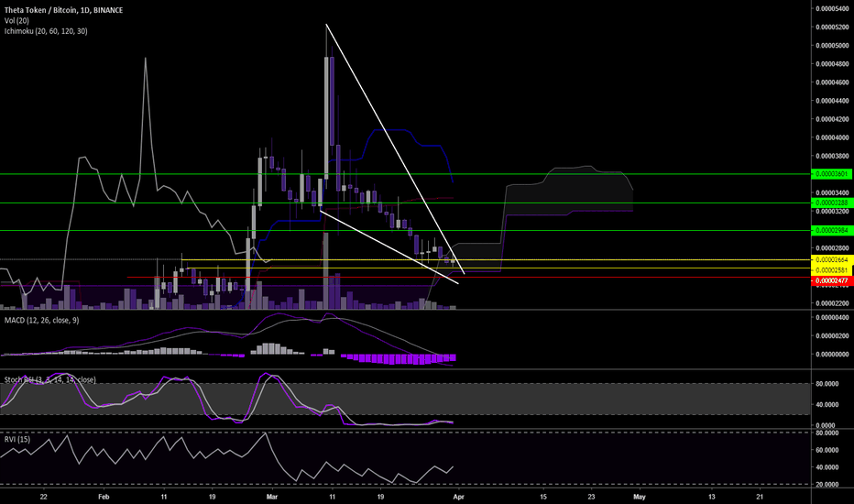The image size is (854, 504).
Task: Click the 0.00004600 price axis tick
Action: coord(832,82)
